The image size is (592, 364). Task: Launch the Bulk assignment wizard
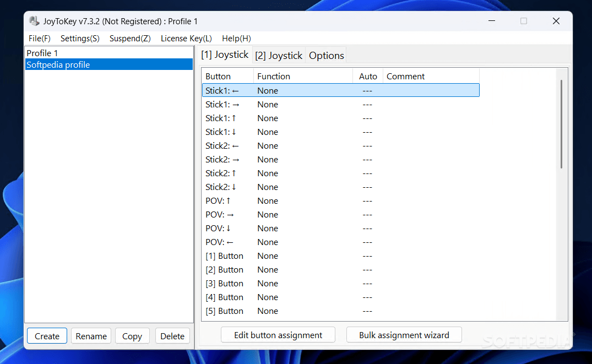pos(404,335)
